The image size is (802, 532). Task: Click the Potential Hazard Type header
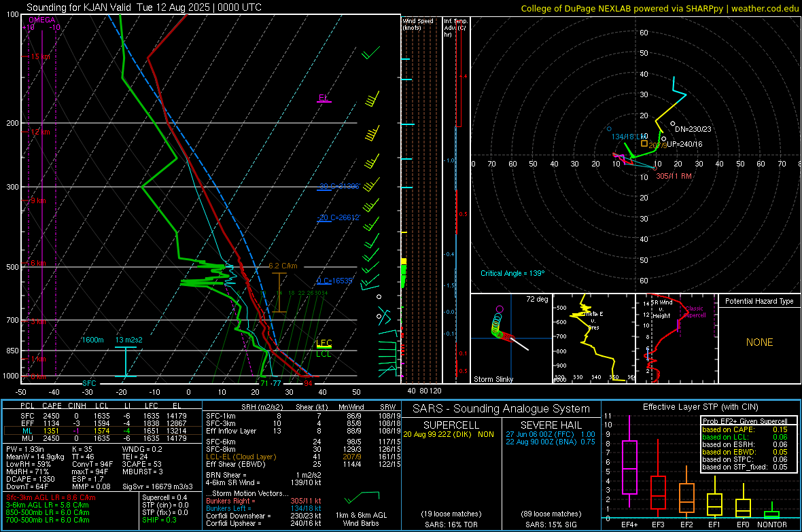pyautogui.click(x=759, y=301)
